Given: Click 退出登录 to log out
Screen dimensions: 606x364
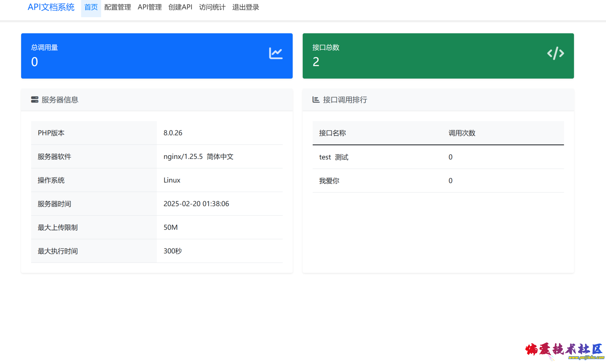Looking at the screenshot, I should pos(246,7).
